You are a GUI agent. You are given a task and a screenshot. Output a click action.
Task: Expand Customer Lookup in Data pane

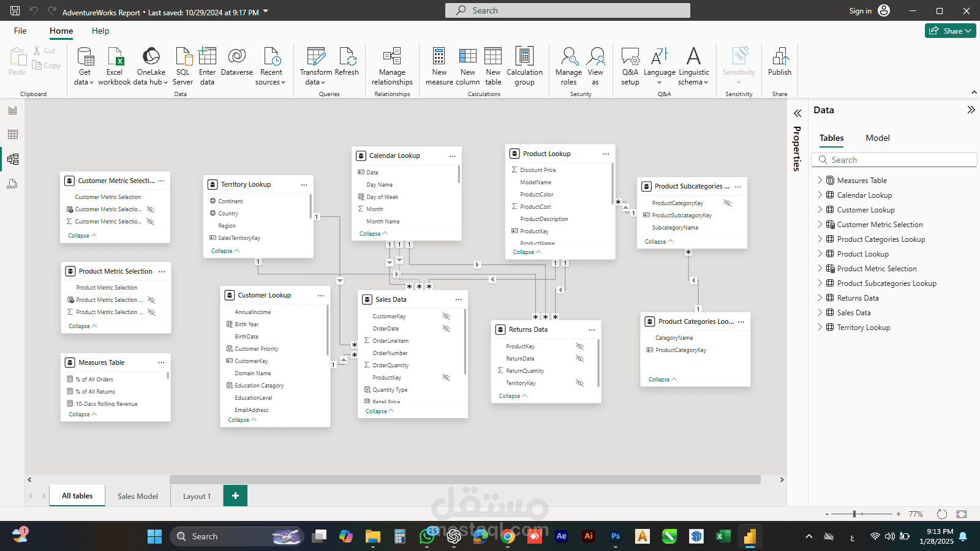tap(820, 210)
